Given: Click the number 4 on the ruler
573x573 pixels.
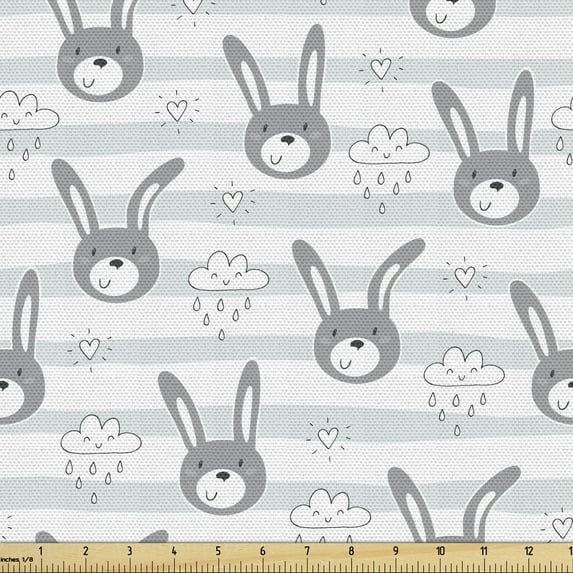Looking at the screenshot, I should pyautogui.click(x=174, y=551).
